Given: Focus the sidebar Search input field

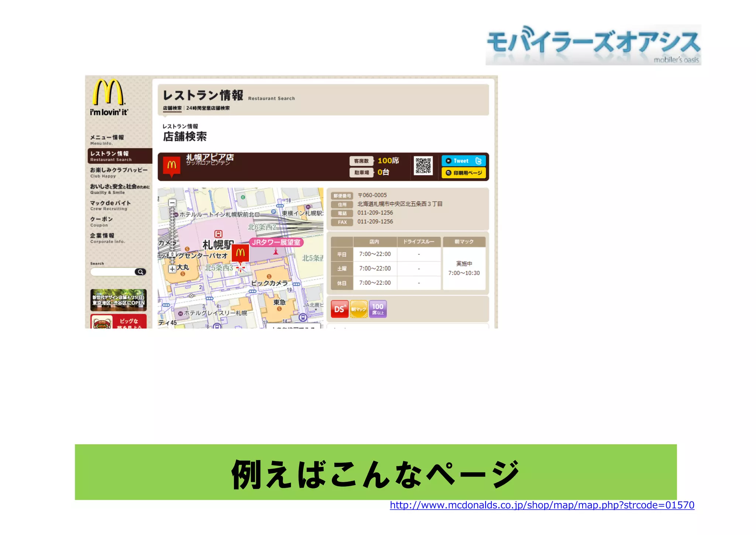Looking at the screenshot, I should click(x=113, y=272).
